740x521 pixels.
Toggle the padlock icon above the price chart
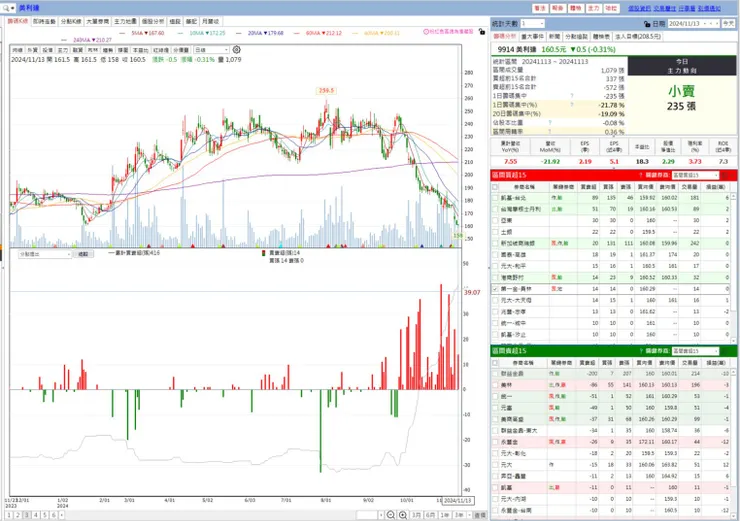pyautogui.click(x=481, y=32)
